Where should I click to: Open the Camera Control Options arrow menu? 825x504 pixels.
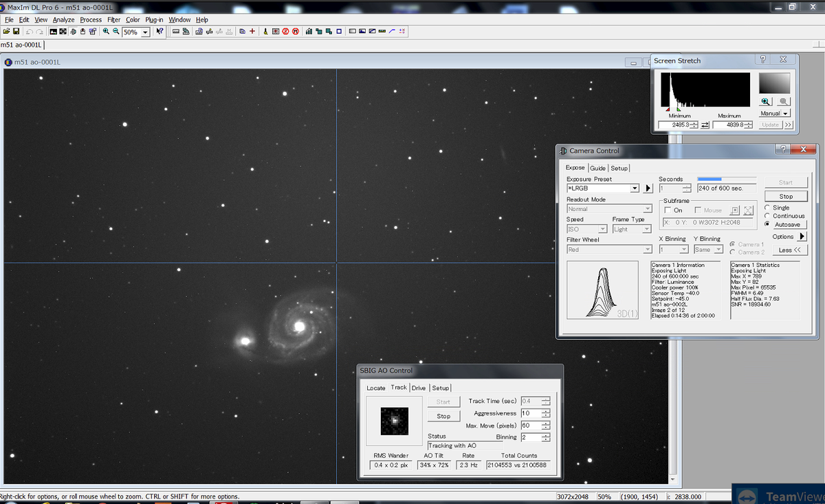click(802, 237)
